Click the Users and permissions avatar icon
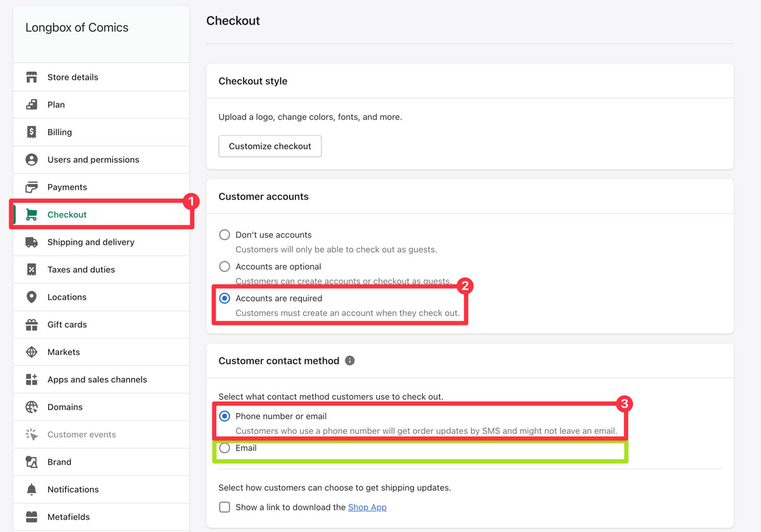The height and width of the screenshot is (532, 761). pos(31,160)
